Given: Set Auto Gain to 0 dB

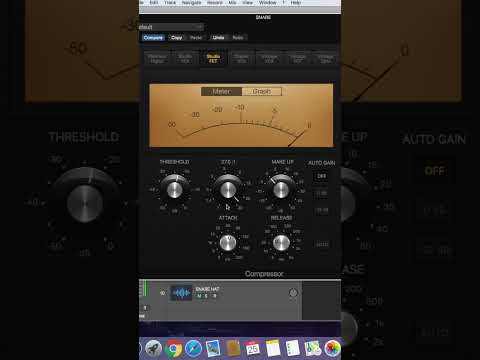Looking at the screenshot, I should coord(322,193).
